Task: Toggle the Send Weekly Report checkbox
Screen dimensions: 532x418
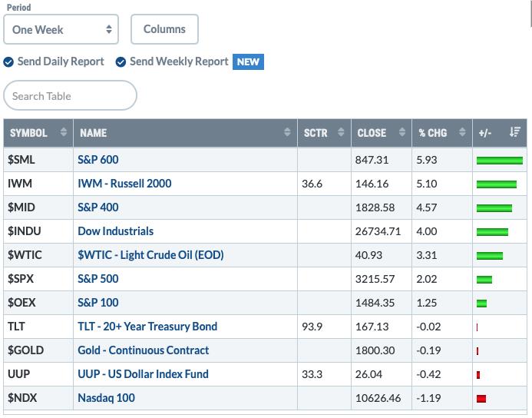Action: tap(121, 61)
